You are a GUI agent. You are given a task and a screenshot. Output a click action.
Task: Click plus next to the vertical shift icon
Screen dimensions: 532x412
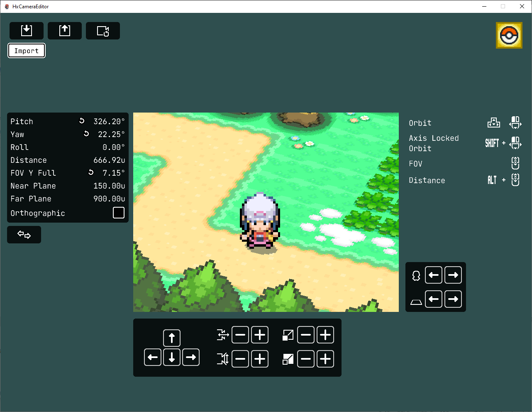260,359
